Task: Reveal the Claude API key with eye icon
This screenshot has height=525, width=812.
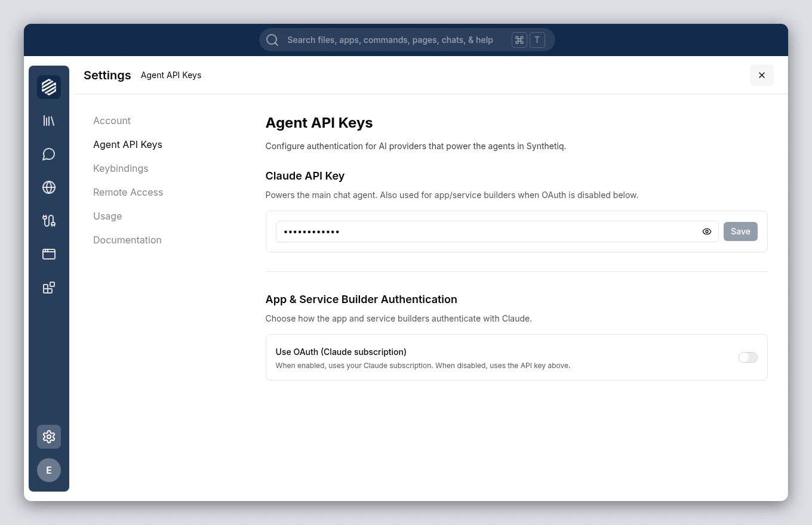Action: click(x=707, y=231)
